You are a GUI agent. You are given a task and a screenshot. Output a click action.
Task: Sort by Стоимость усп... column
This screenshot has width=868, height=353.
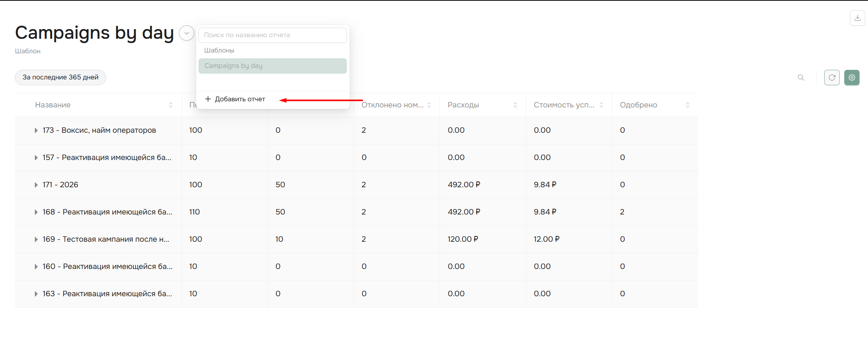[x=601, y=105]
